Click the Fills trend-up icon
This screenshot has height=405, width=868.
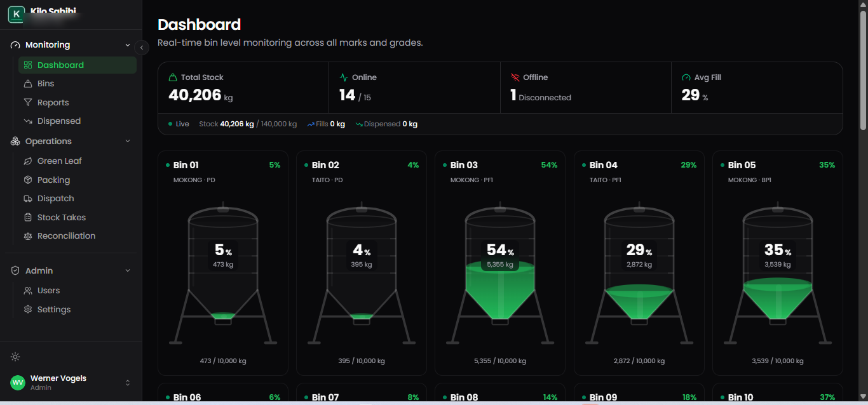pyautogui.click(x=311, y=124)
